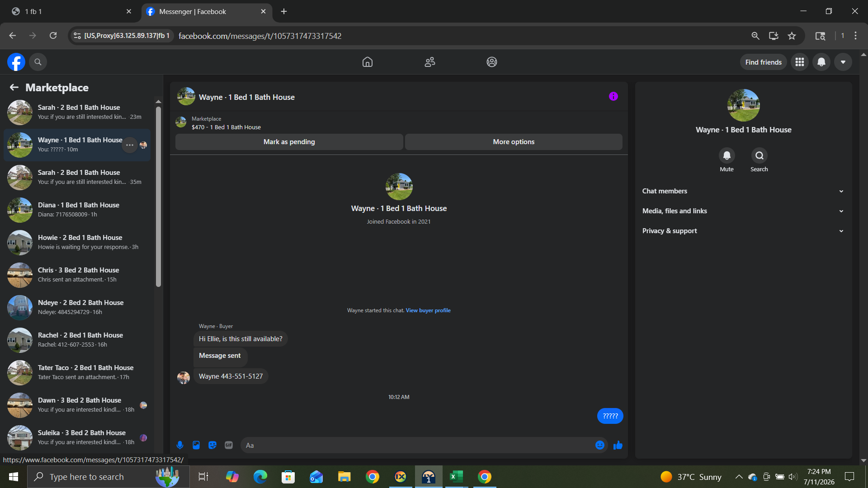The height and width of the screenshot is (488, 868).
Task: Bookmark this page with star icon
Action: (x=792, y=36)
